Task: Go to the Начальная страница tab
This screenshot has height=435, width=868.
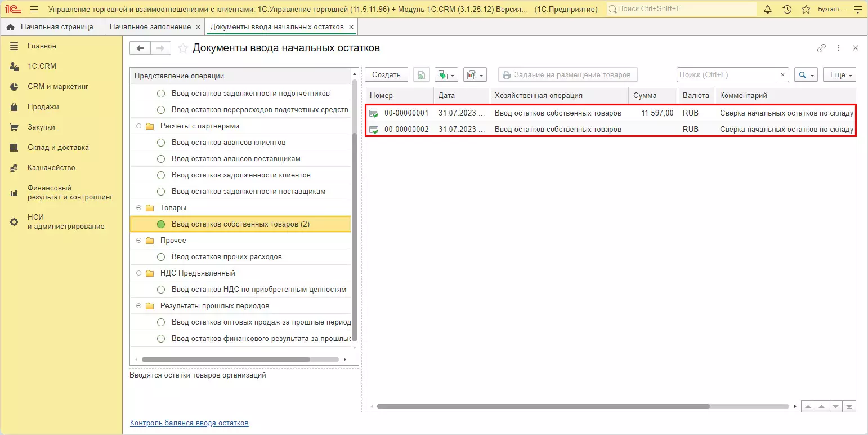Action: point(56,27)
